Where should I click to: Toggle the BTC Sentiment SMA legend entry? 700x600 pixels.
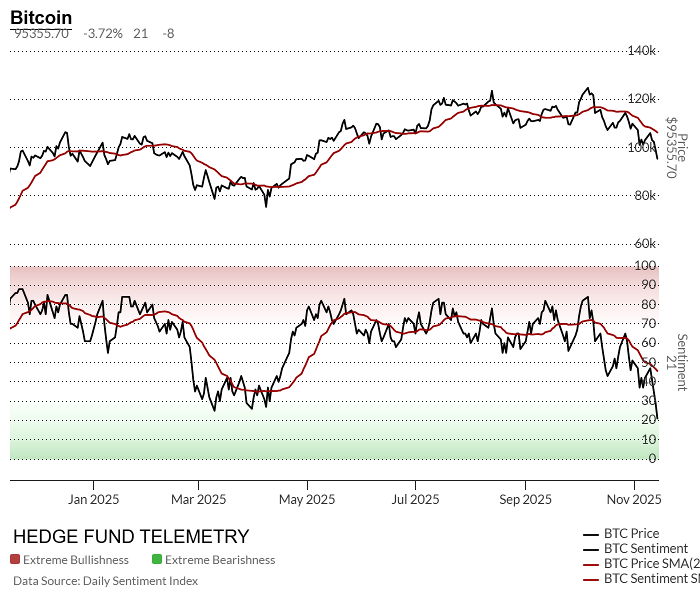click(x=650, y=578)
